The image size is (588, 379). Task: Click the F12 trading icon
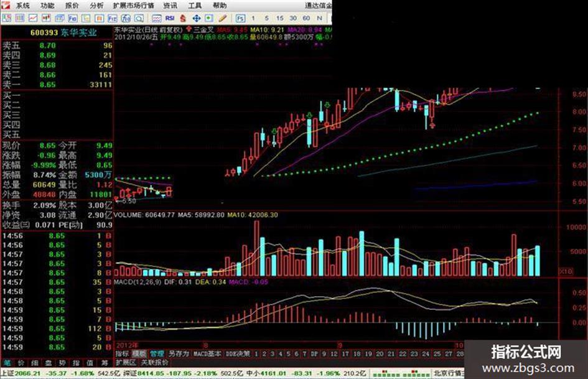click(113, 17)
